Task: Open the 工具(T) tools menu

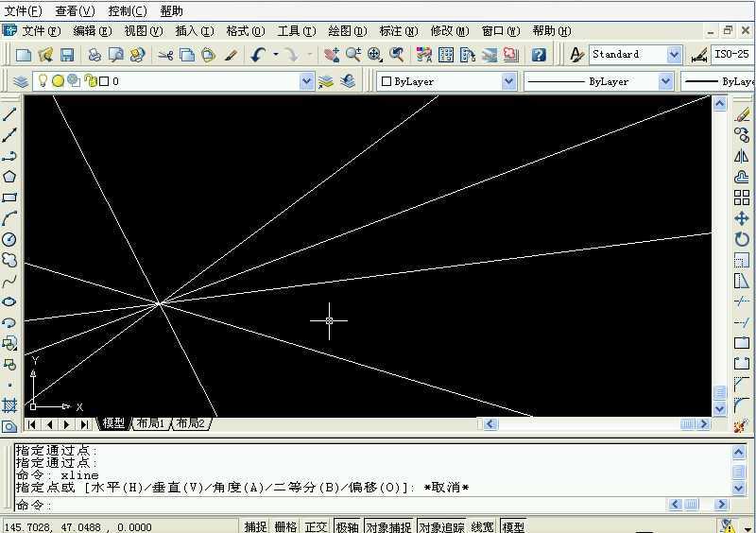Action: pos(297,31)
